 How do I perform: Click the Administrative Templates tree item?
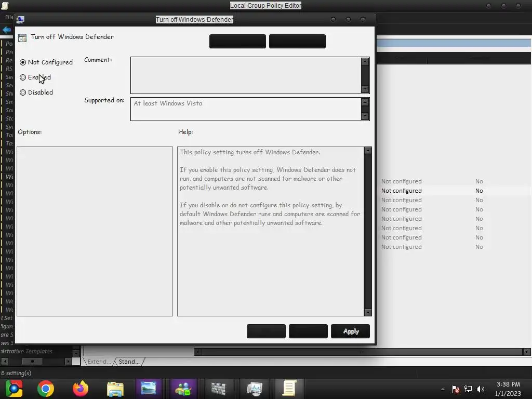(26, 352)
